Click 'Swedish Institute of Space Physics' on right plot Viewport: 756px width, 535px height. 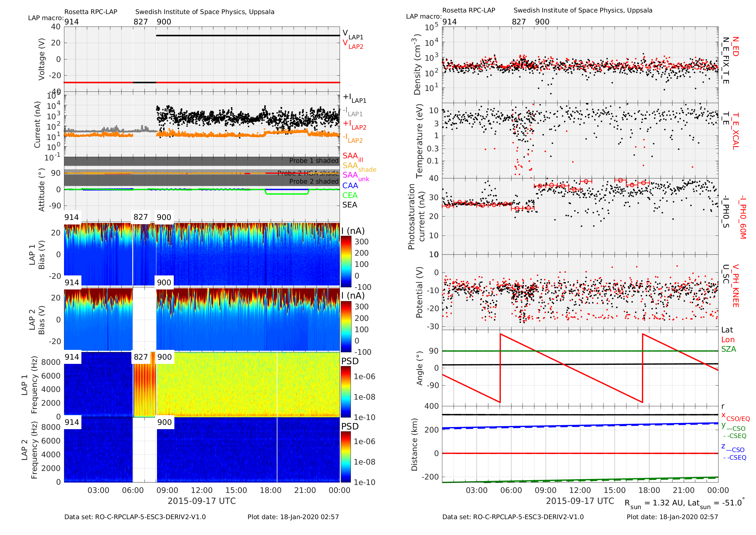click(x=583, y=10)
